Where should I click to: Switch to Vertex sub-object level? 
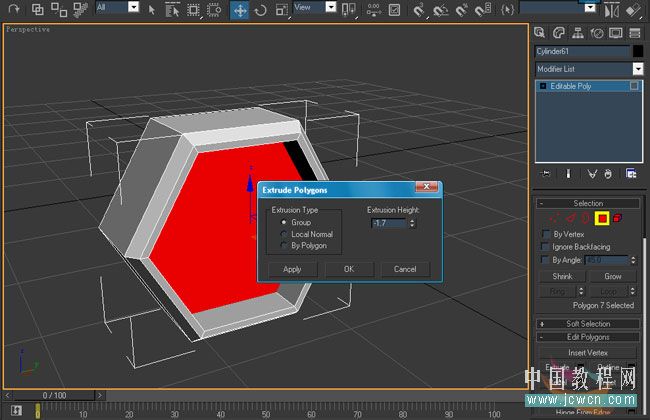pyautogui.click(x=554, y=218)
